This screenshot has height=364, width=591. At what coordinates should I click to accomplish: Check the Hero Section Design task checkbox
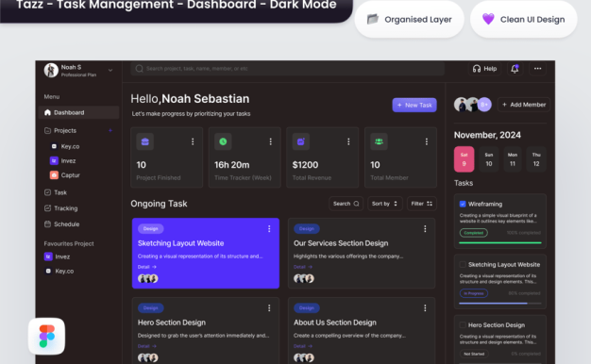click(463, 324)
